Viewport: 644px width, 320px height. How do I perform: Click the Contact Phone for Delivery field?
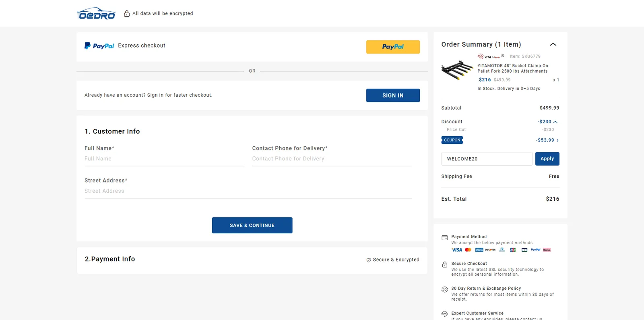click(x=332, y=159)
